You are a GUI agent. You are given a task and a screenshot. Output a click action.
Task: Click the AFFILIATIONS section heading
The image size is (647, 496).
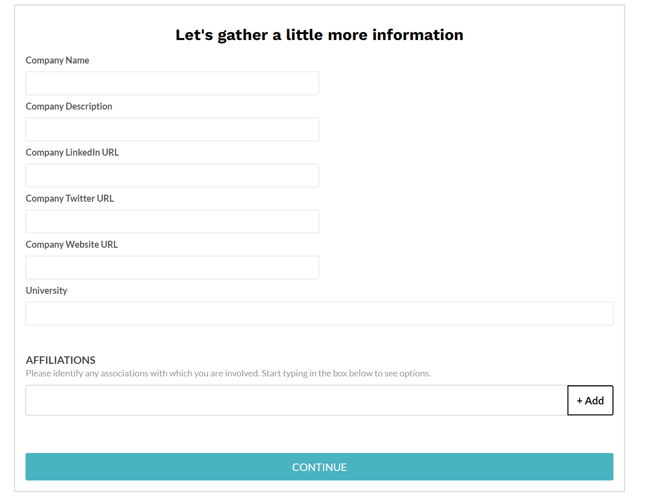60,360
